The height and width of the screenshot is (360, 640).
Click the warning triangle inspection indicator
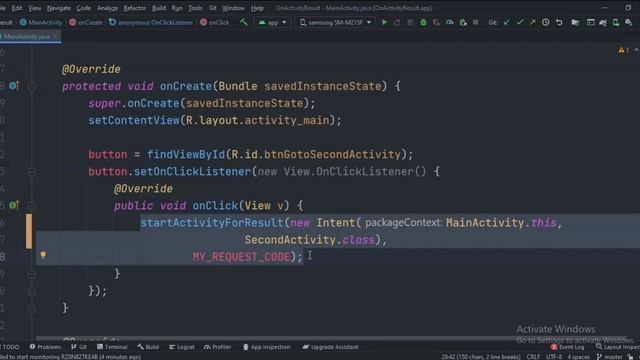(x=621, y=50)
